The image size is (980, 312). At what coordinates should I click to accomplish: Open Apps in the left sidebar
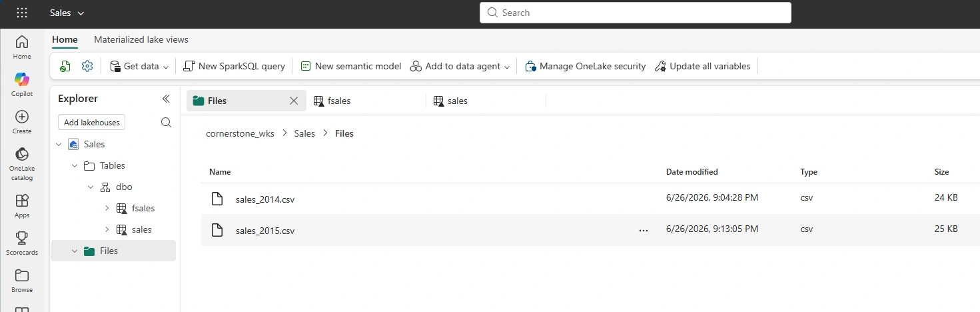pyautogui.click(x=22, y=205)
